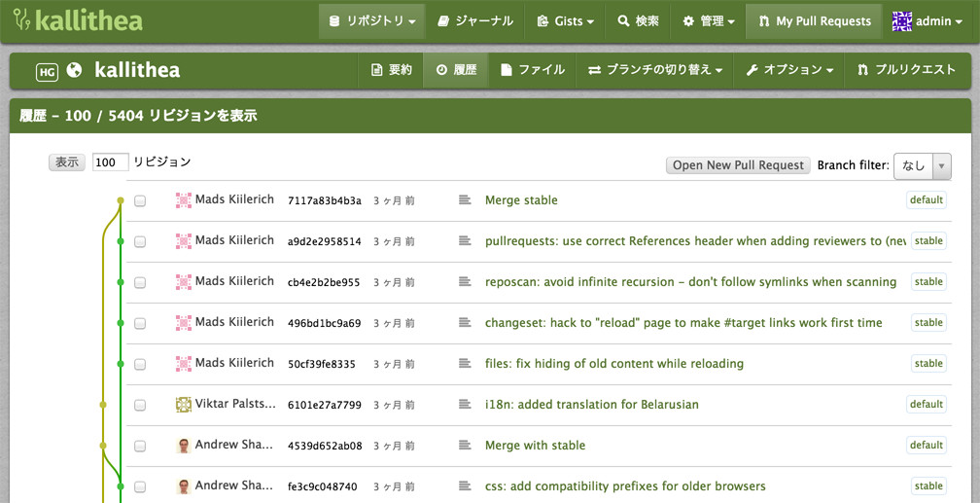
Task: Open the 検索 search menu
Action: click(x=638, y=21)
